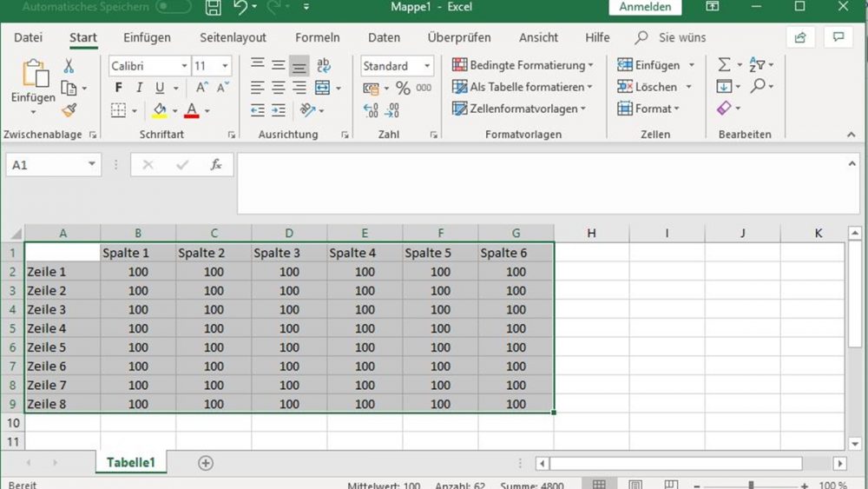
Task: Click the Anmelden sign-in button
Action: [x=645, y=7]
